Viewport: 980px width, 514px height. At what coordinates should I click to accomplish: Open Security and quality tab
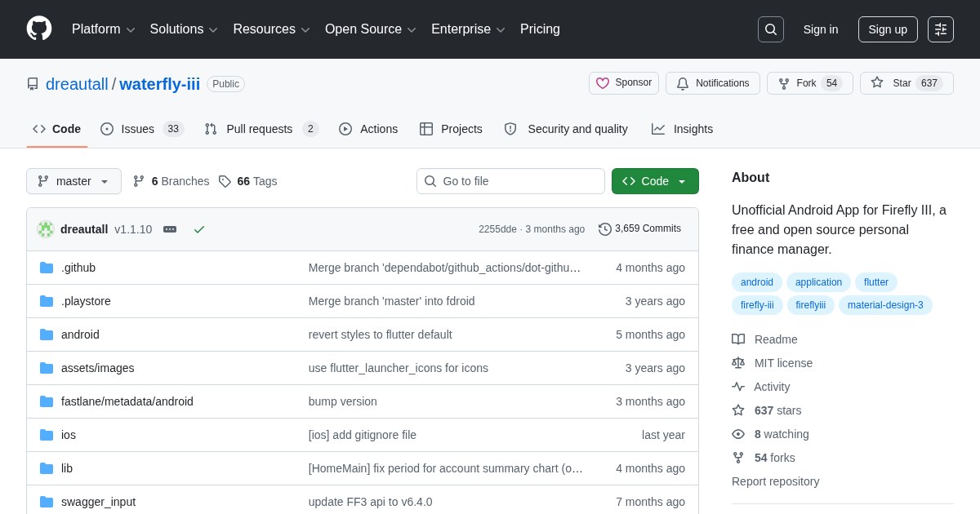(567, 129)
